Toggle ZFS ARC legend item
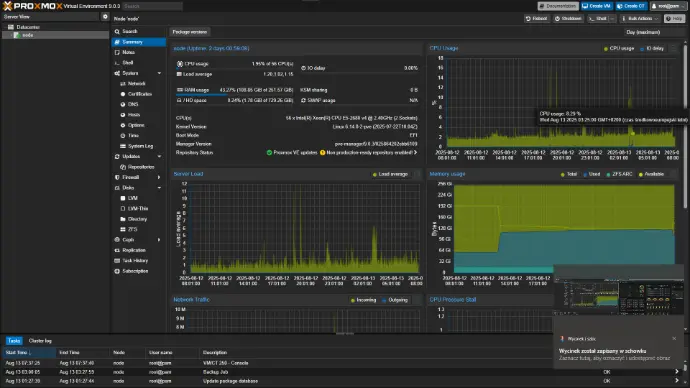The width and height of the screenshot is (690, 388). 619,175
